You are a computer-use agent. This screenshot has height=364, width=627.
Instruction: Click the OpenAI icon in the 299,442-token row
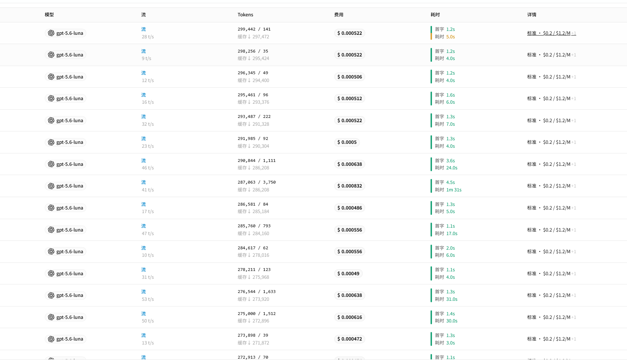click(51, 33)
